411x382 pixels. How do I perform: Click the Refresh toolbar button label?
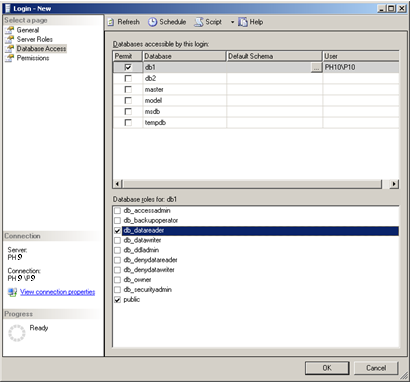click(128, 22)
